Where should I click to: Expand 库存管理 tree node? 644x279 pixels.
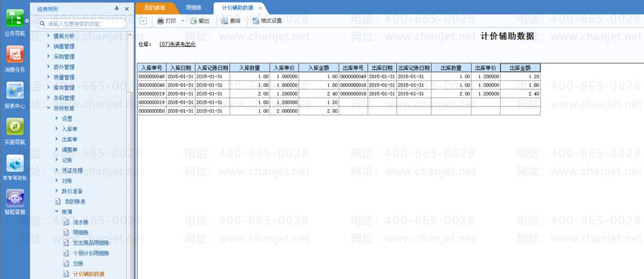tap(48, 88)
